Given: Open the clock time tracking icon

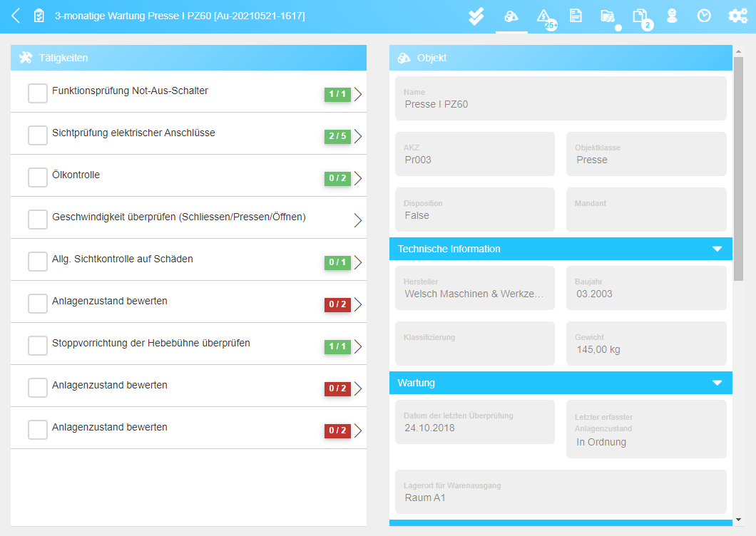Looking at the screenshot, I should (704, 16).
